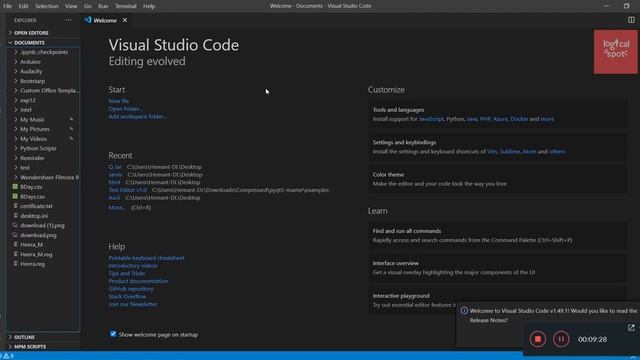Open Heera.reg file

[33, 264]
